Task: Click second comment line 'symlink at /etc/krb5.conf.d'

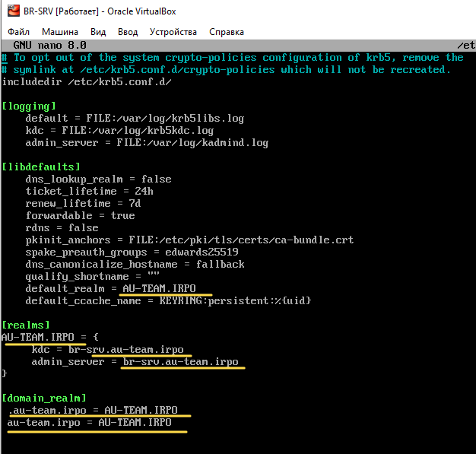Action: (226, 69)
